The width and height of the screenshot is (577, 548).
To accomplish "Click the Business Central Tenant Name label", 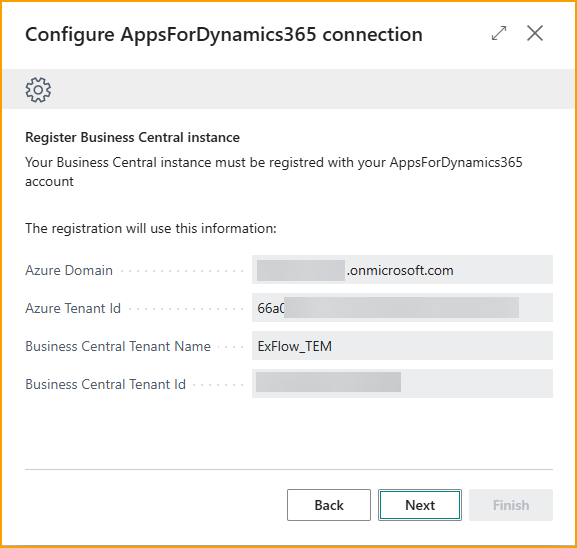I will (x=118, y=346).
